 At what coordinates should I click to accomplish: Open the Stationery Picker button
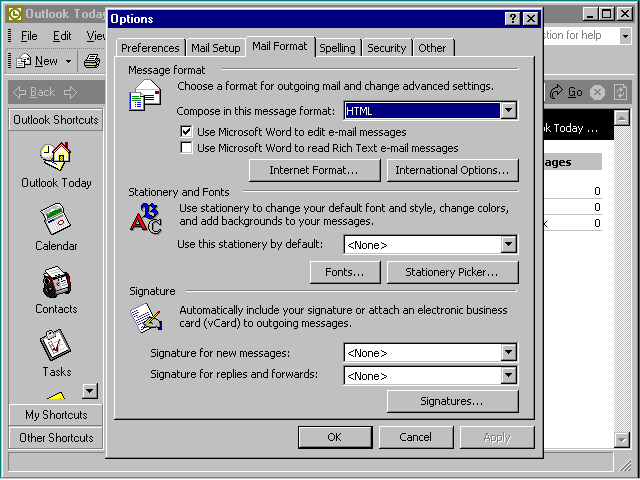point(452,272)
